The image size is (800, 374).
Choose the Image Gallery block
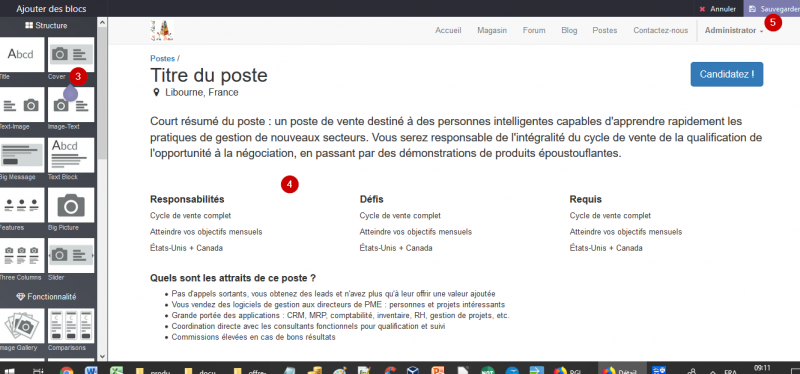pos(21,326)
